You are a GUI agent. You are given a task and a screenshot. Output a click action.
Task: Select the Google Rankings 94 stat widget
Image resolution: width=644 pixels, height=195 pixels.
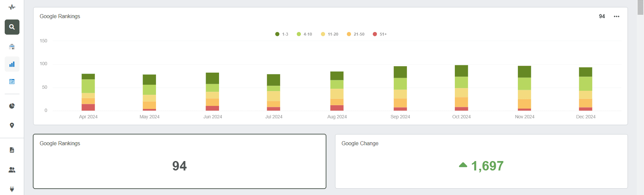[179, 161]
